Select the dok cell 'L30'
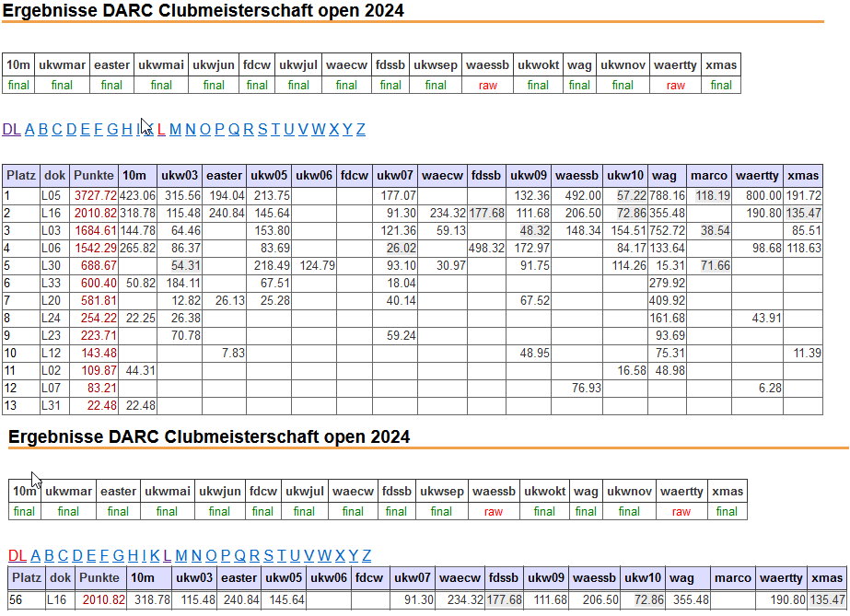Viewport: 850px width, 616px height. pos(54,265)
